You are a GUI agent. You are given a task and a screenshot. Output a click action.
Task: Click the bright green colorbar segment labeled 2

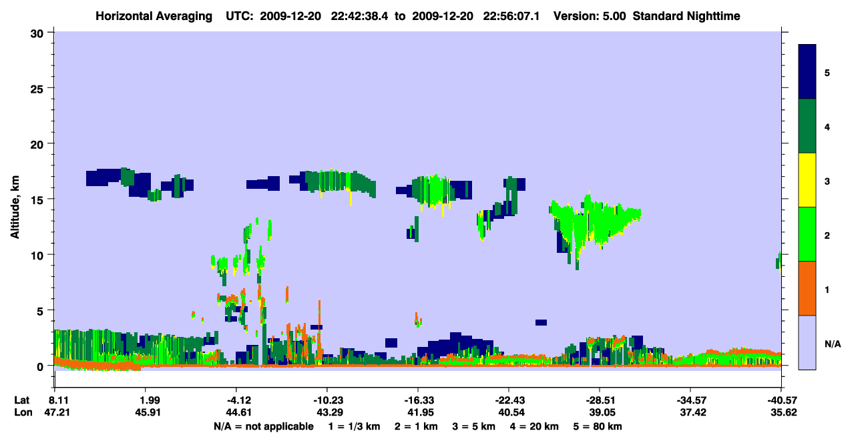[807, 234]
